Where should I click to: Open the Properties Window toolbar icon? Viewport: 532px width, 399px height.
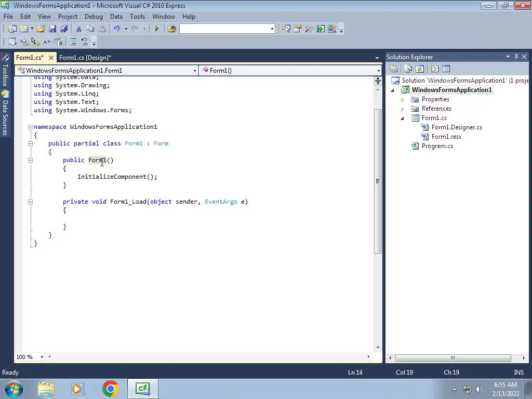coord(298,29)
